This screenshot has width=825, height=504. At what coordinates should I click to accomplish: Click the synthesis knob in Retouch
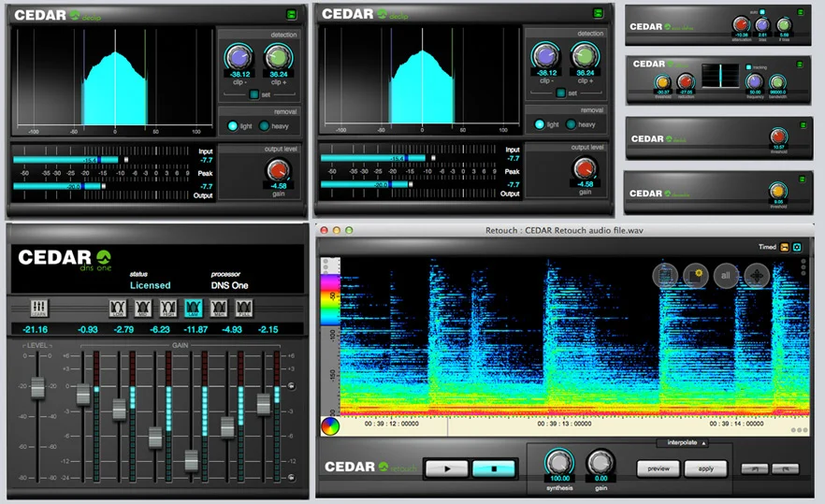pos(558,462)
